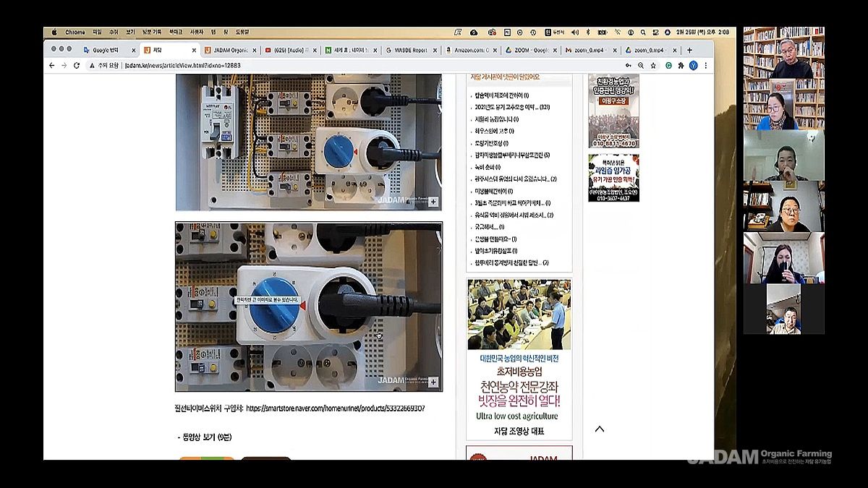
Task: Open the 2021년도 유기 고추모종 예약 comment link
Action: coord(512,107)
